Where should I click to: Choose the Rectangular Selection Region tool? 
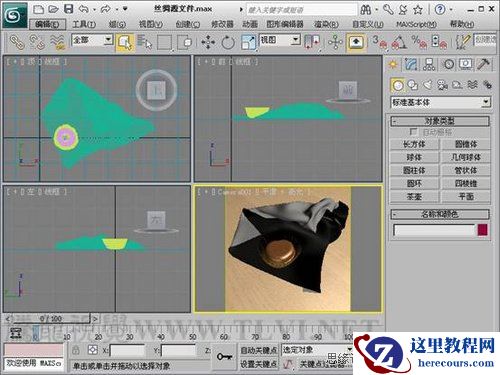164,42
